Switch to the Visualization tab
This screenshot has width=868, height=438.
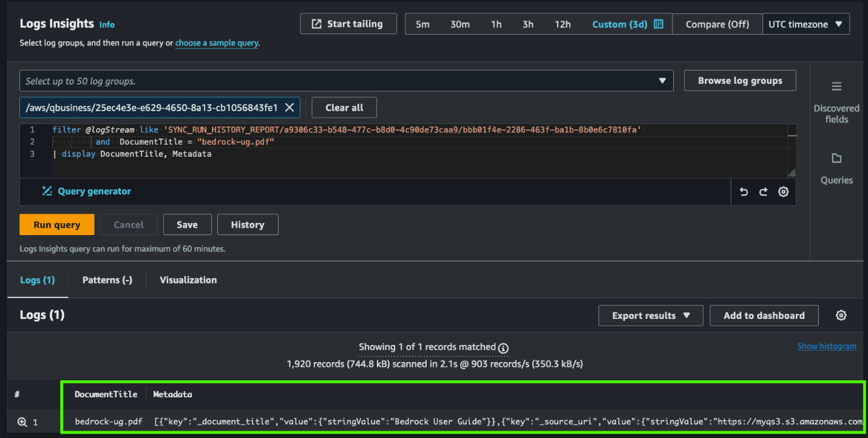point(188,280)
